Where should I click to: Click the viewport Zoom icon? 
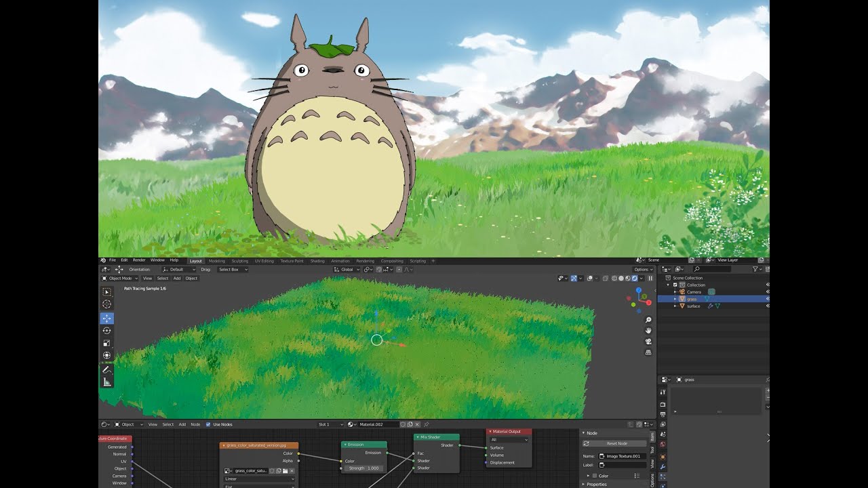[x=648, y=320]
